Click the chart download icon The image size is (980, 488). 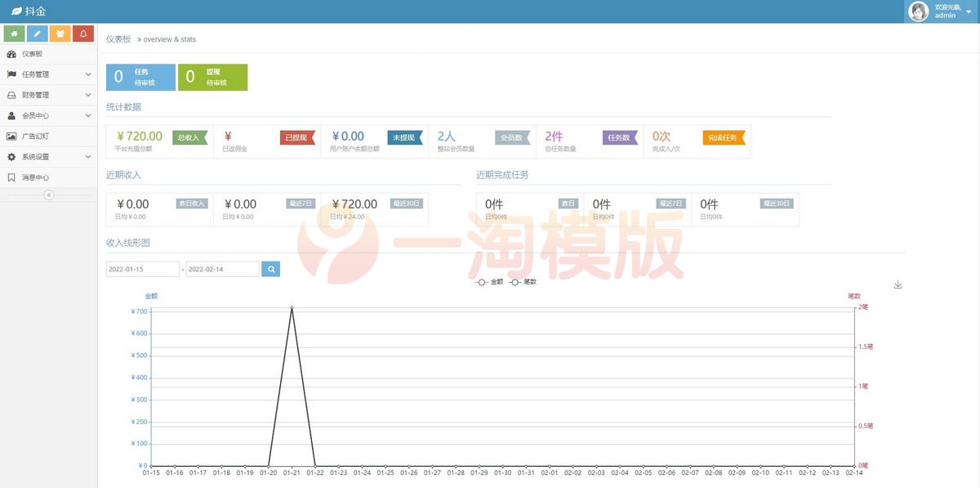[x=898, y=284]
